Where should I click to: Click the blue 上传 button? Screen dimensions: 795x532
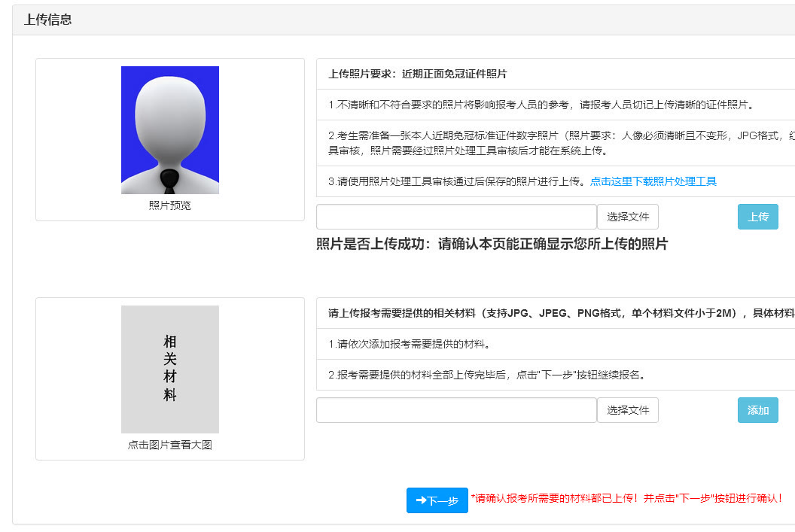[x=757, y=217]
